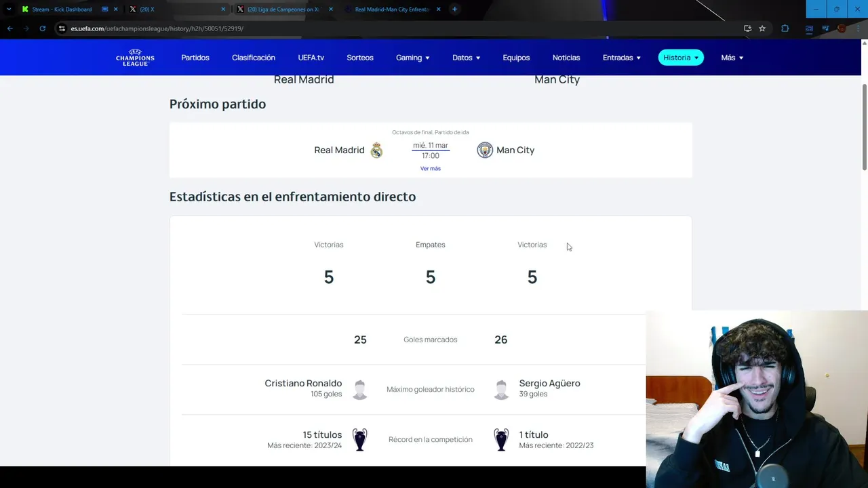This screenshot has height=488, width=868.
Task: Click the 25 goals value
Action: (x=360, y=340)
